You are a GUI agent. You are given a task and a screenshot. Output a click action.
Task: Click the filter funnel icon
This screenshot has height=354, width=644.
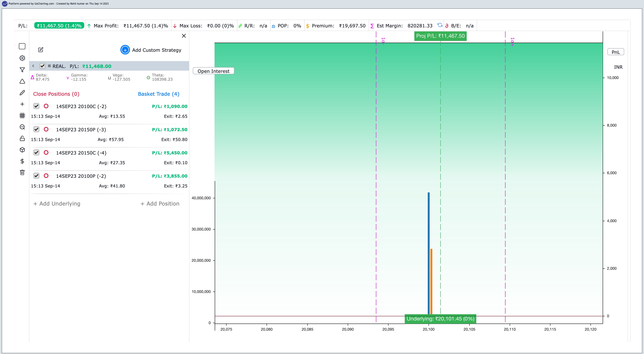click(x=22, y=70)
